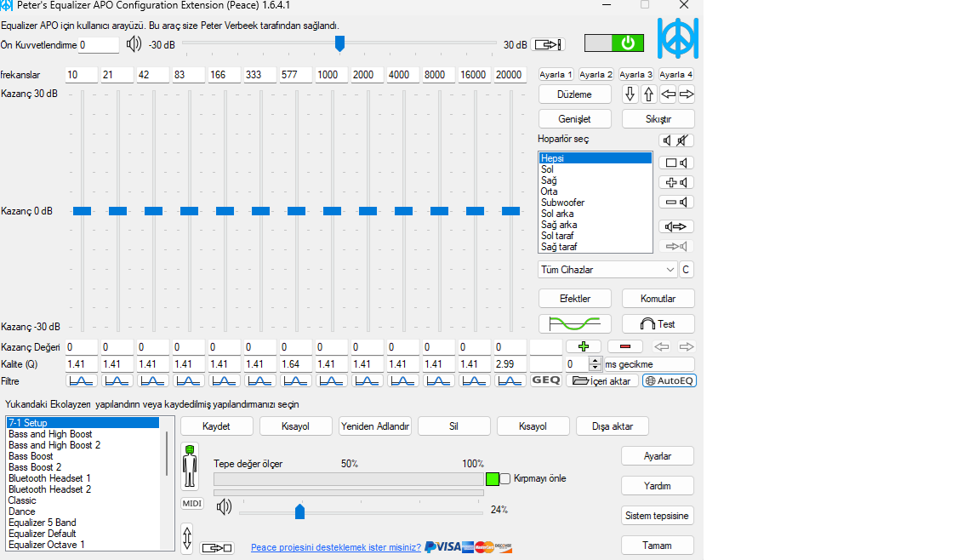
Task: Click the 24% volume slider handle
Action: coord(299,511)
